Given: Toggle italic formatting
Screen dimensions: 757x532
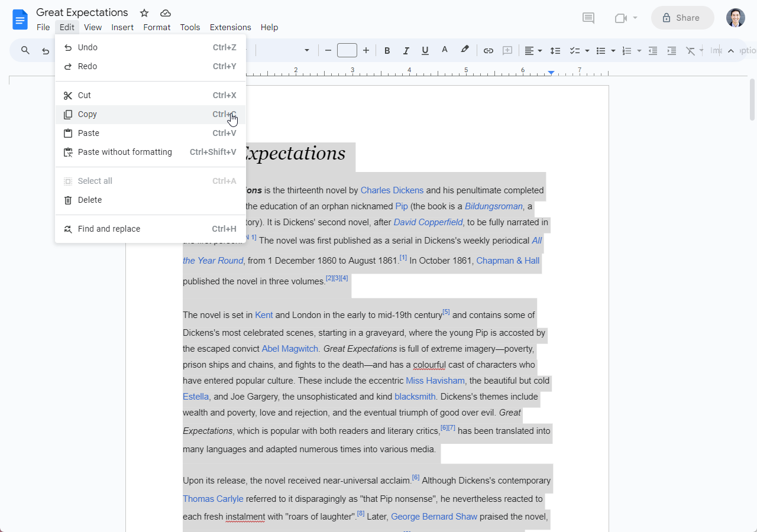Looking at the screenshot, I should point(406,51).
